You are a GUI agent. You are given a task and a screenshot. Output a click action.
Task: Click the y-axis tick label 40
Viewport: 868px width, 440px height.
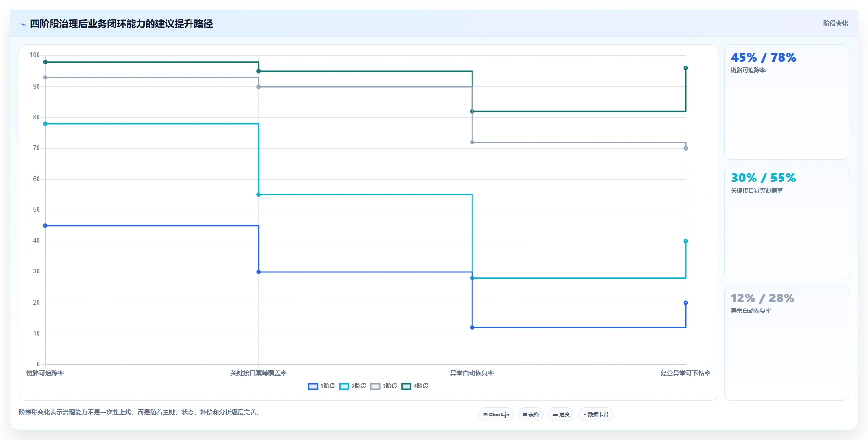click(37, 241)
